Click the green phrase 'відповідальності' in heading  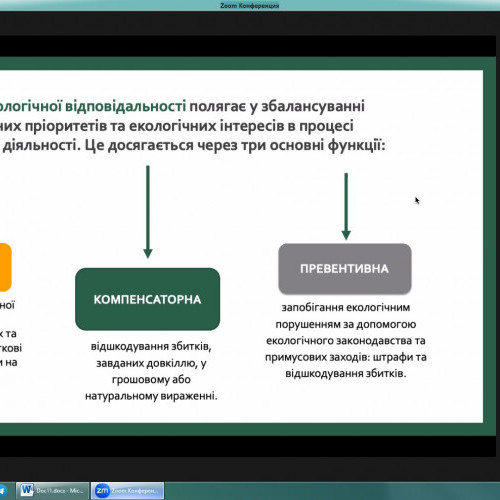click(125, 106)
